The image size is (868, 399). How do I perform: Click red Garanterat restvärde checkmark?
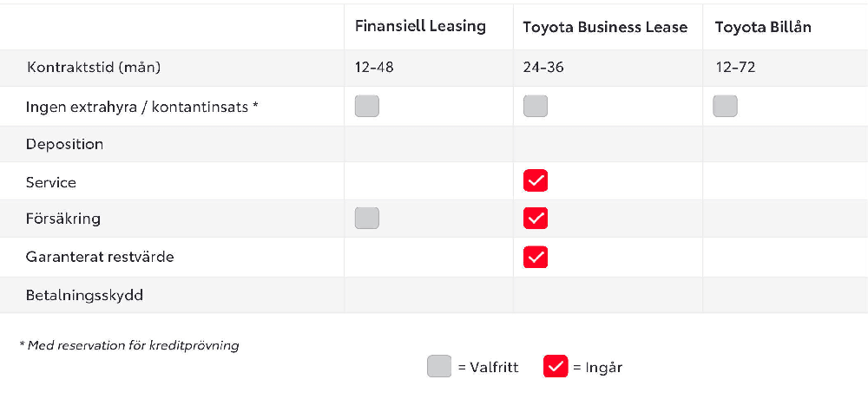click(536, 257)
